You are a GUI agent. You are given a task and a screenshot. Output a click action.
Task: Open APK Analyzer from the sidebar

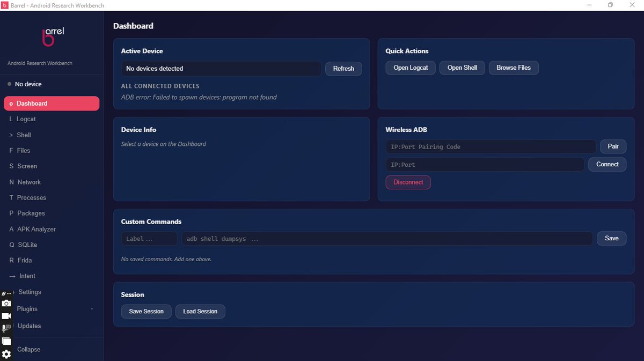52,230
